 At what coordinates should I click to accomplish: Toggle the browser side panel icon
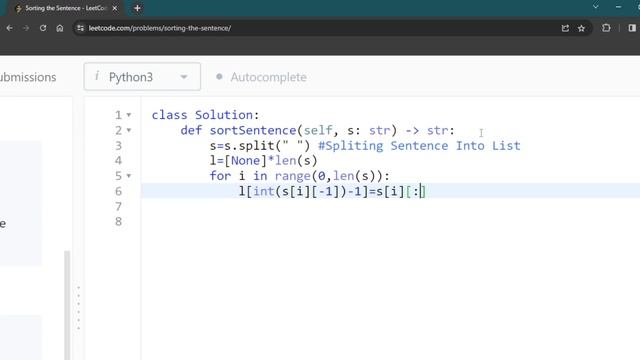[x=632, y=28]
